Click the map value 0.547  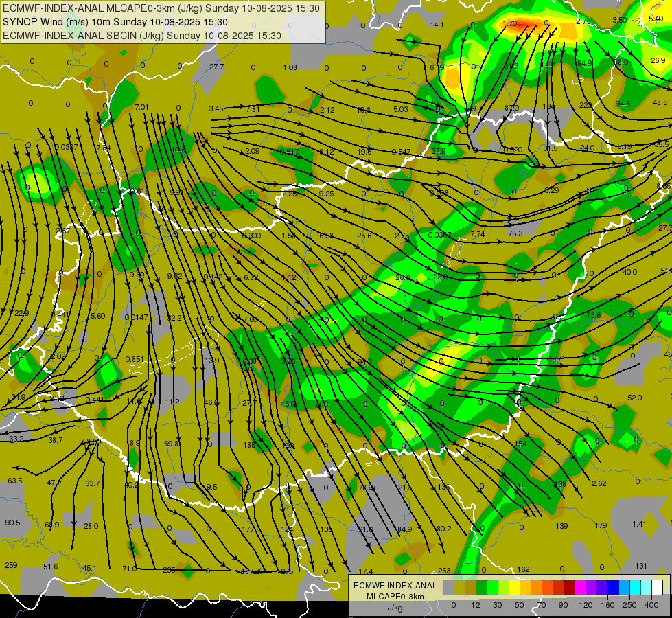click(x=401, y=152)
